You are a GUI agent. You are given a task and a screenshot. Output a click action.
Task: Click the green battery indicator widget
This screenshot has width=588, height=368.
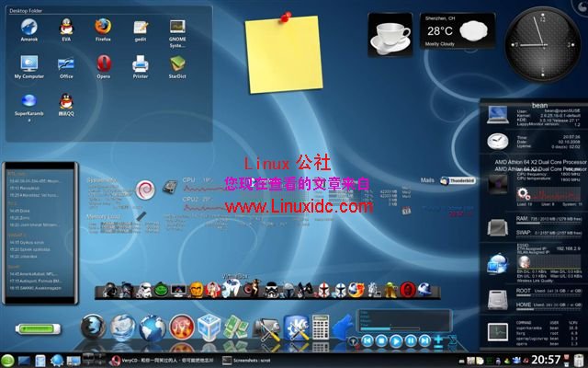click(38, 329)
